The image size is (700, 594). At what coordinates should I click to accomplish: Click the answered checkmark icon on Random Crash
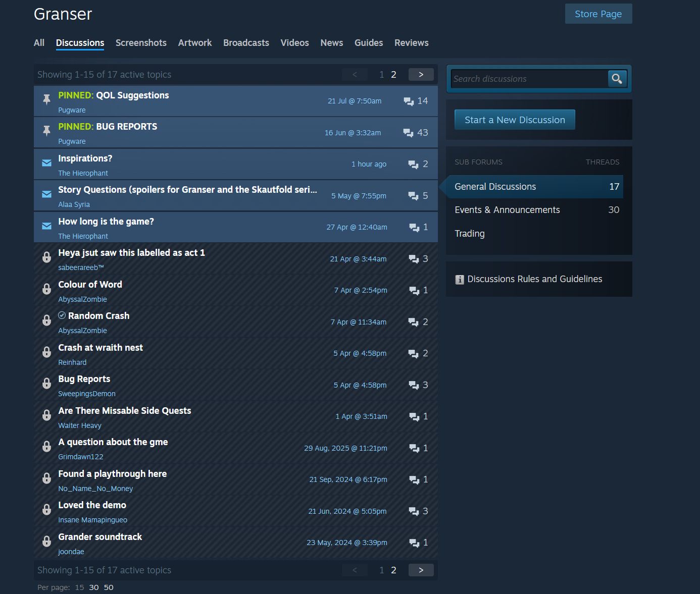[62, 315]
